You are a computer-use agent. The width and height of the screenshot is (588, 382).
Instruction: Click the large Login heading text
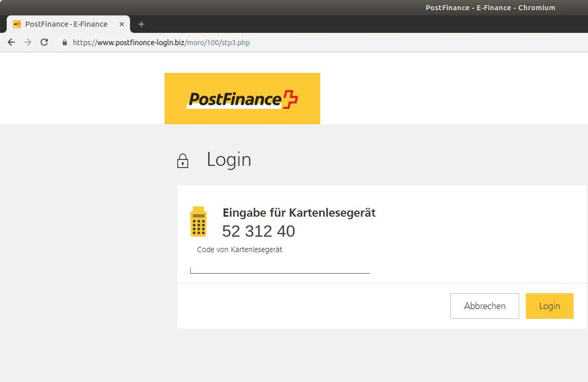[229, 159]
